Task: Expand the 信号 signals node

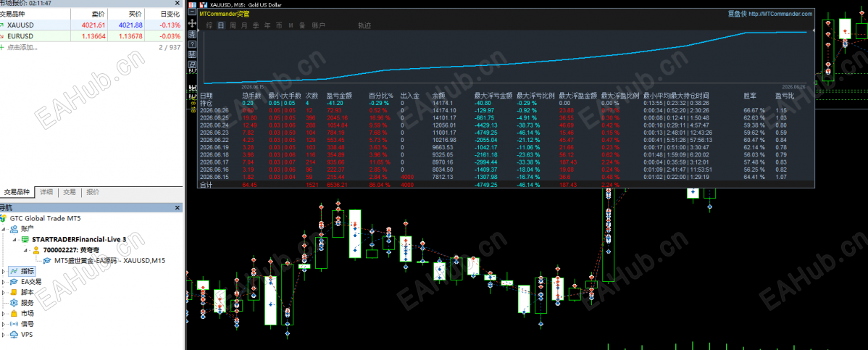Action: click(x=4, y=324)
